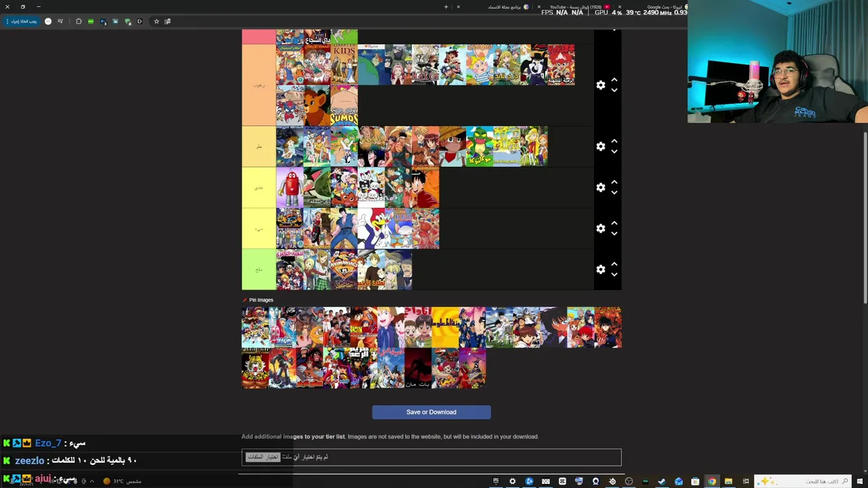Open Google Chrome from the taskbar

point(712,481)
